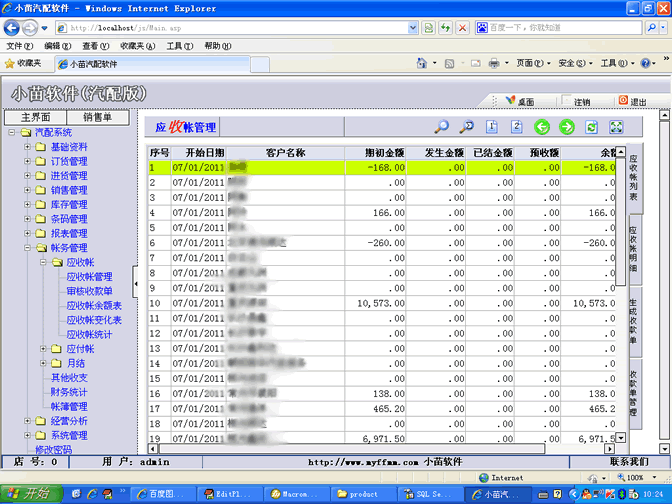
Task: Open the 查看 menu
Action: (x=96, y=46)
